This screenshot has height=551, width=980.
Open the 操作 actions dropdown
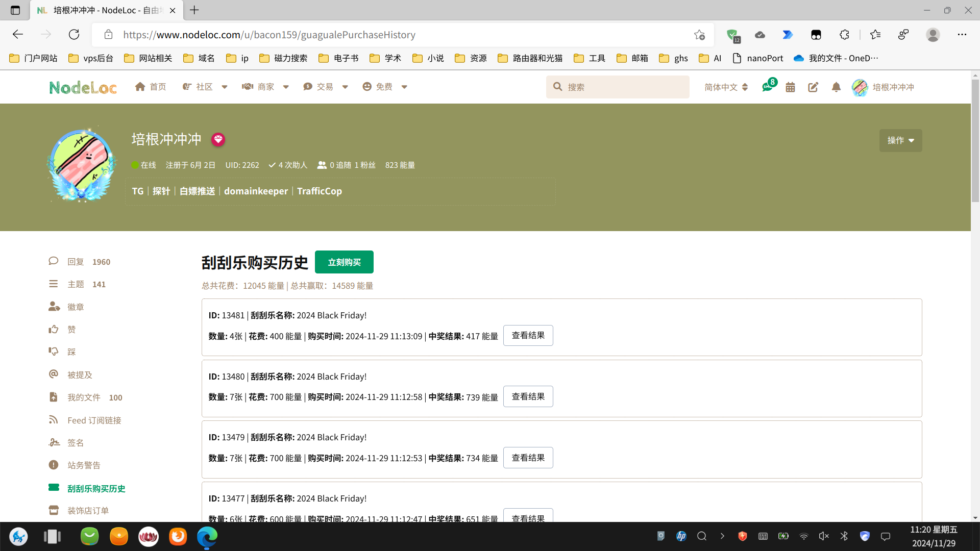tap(900, 140)
